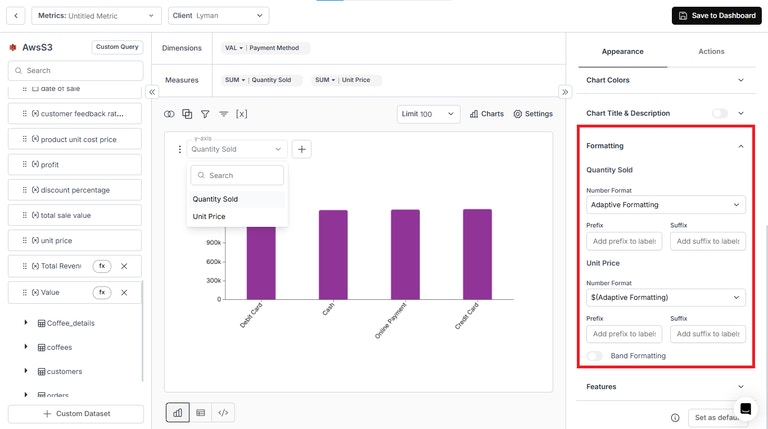Open y-axis Quantity Sold dropdown
768x429 pixels.
click(x=236, y=149)
